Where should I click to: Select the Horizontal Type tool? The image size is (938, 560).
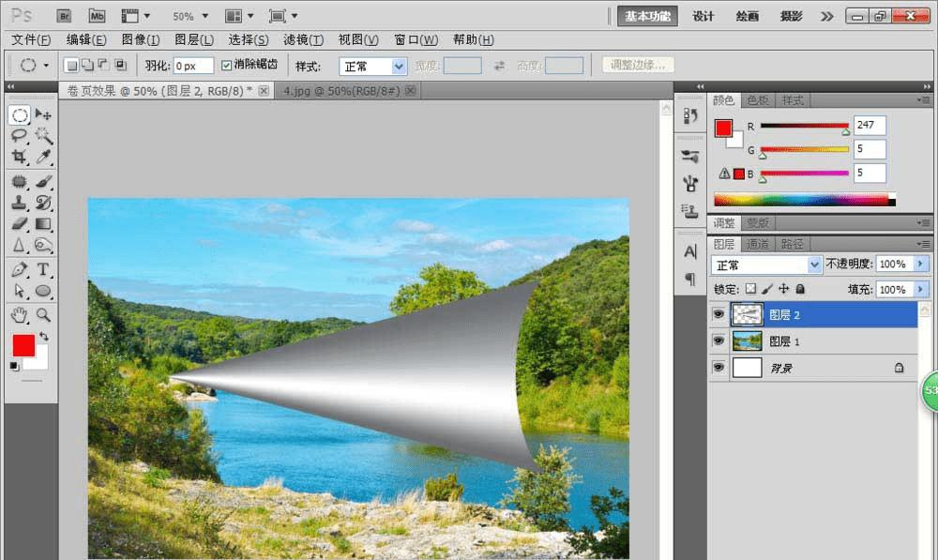[x=43, y=270]
